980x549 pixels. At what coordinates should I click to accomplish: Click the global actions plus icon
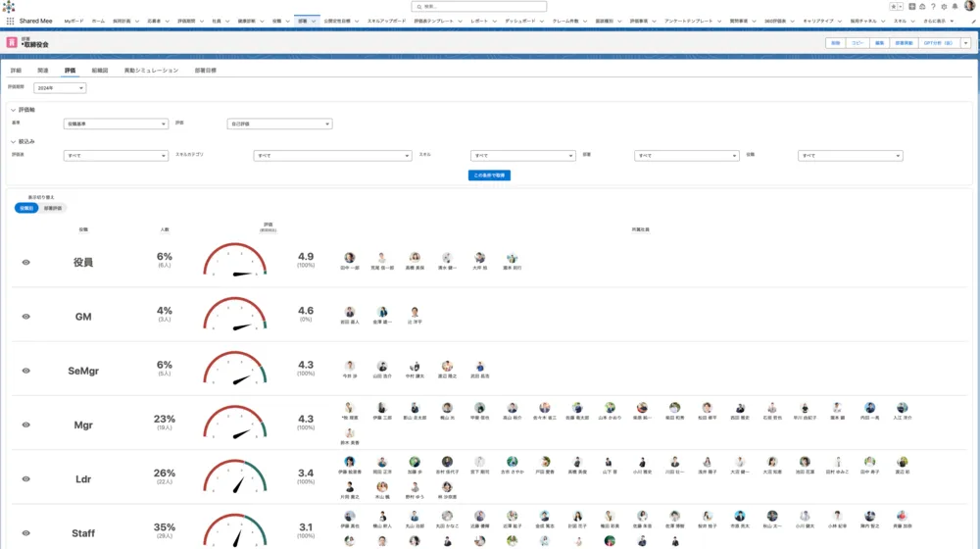pos(912,6)
